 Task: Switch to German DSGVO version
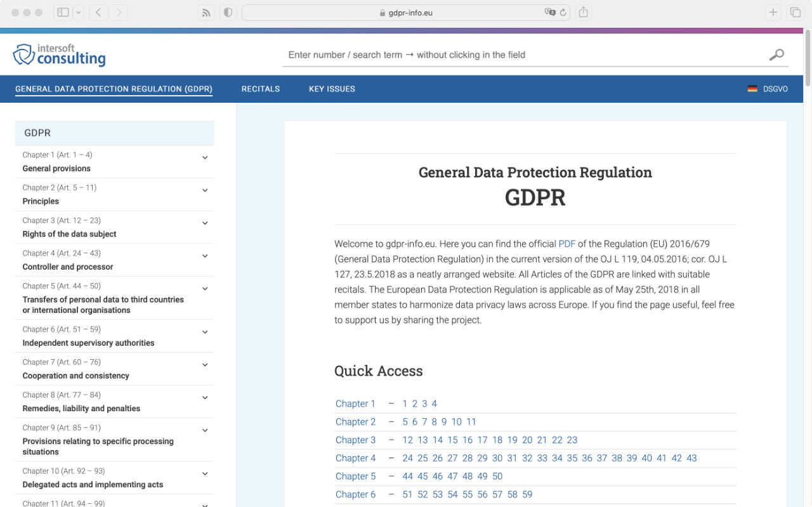click(768, 89)
